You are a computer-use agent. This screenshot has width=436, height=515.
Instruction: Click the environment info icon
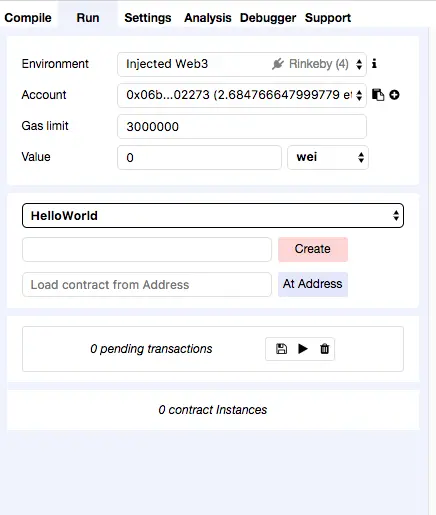[x=374, y=63]
